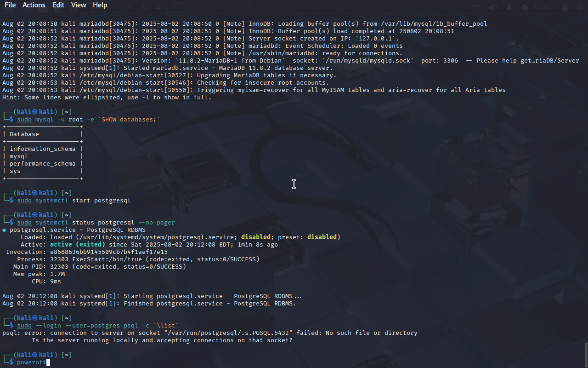Click the 'Hint: Some lines were ellipsized' line

click(107, 98)
